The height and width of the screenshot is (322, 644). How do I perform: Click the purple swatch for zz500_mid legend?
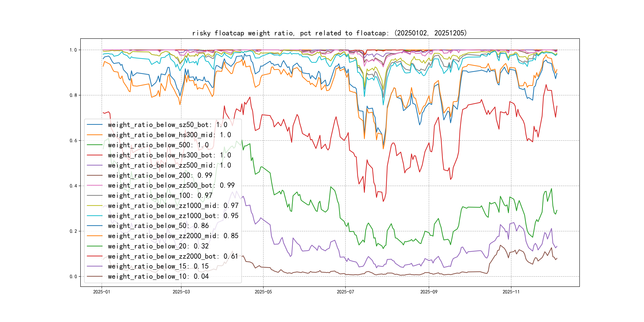point(94,165)
